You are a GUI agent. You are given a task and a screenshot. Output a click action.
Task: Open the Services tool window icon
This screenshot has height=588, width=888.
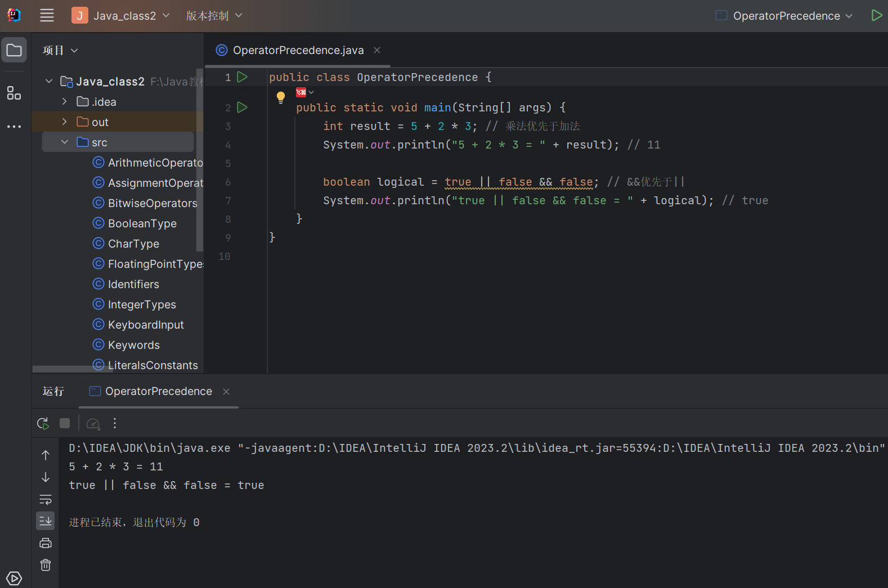(x=14, y=578)
